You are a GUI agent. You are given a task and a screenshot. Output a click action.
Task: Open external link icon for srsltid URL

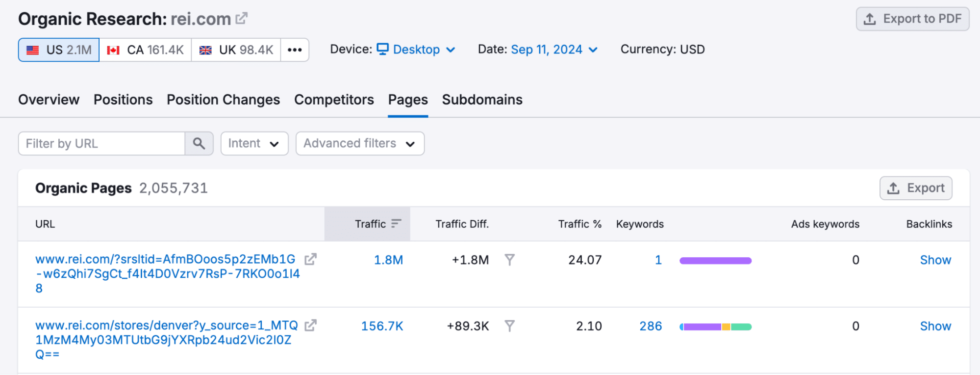[x=310, y=259]
